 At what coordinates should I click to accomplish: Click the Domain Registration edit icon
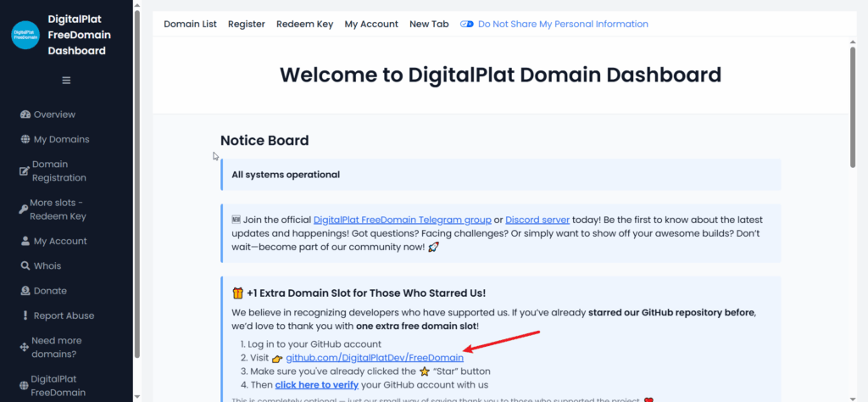[25, 171]
